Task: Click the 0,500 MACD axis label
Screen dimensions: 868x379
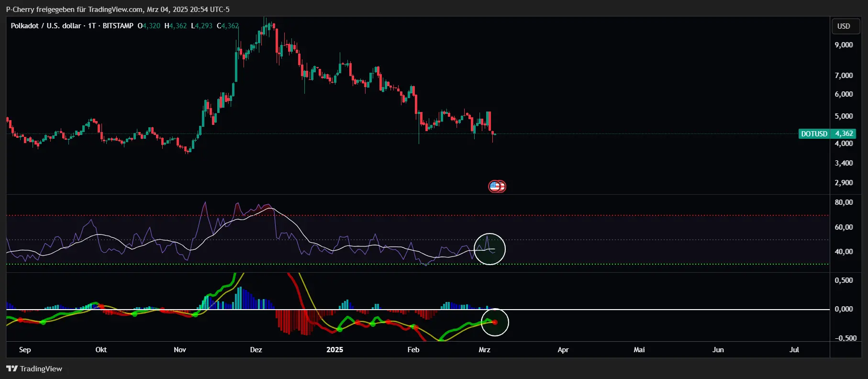Action: 844,280
